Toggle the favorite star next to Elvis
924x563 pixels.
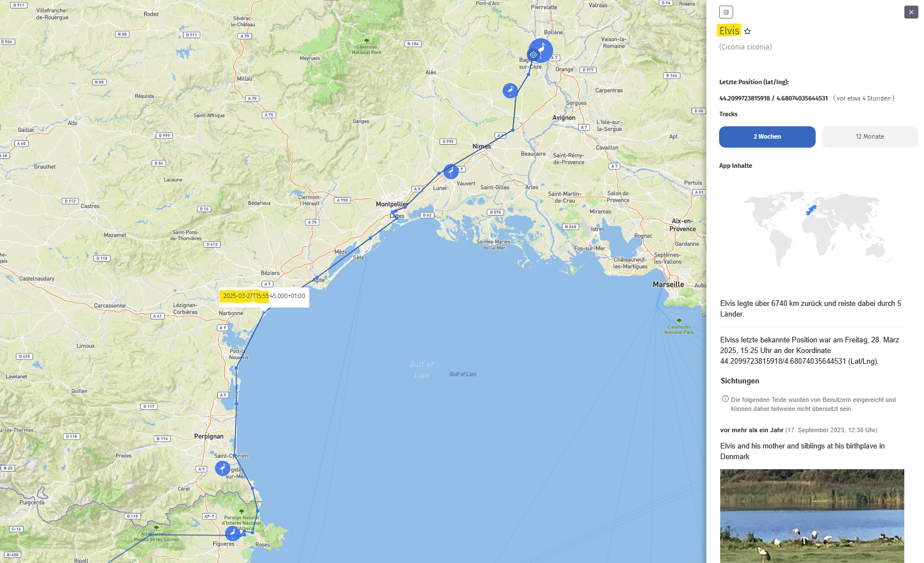748,31
